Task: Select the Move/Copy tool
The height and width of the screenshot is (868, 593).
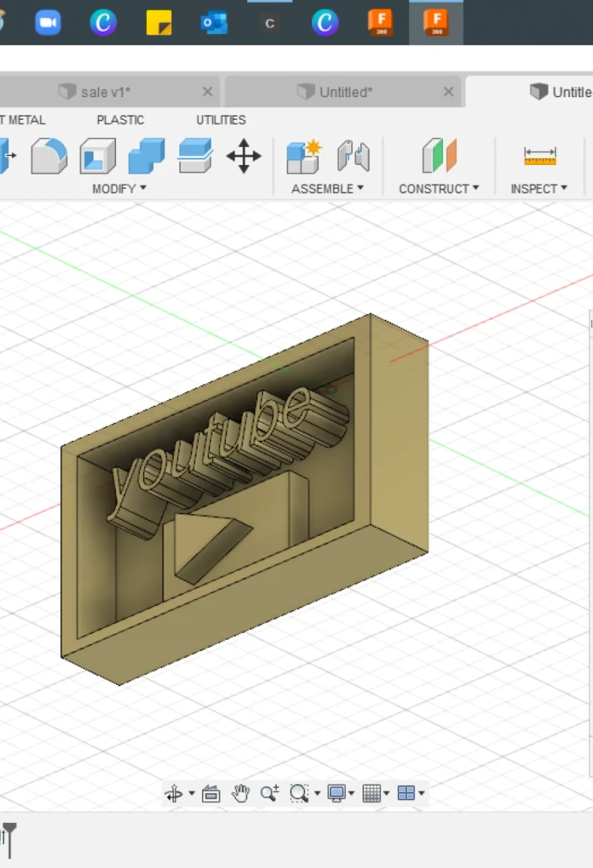Action: 244,156
